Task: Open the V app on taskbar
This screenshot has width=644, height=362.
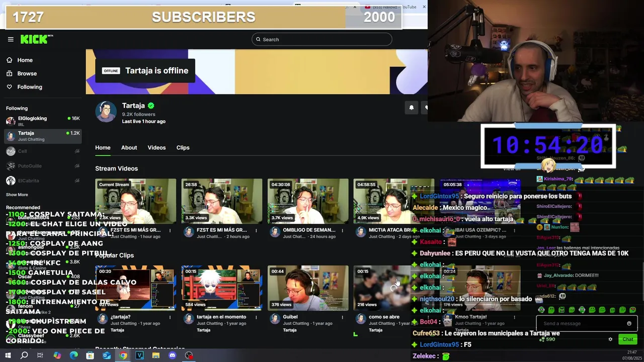Action: (139, 355)
